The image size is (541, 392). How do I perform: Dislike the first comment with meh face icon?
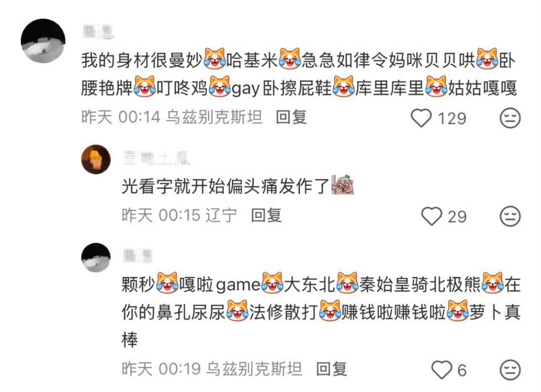pos(510,118)
